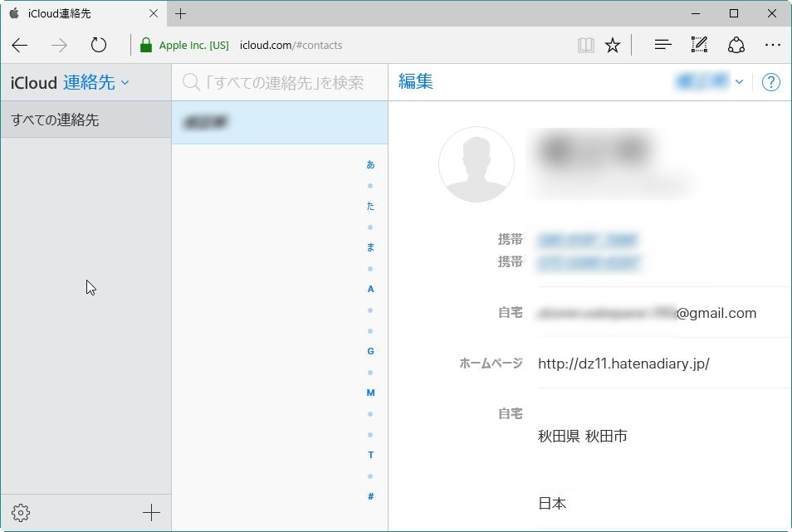Click the 編集 edit button
This screenshot has height=532, width=792.
point(415,81)
